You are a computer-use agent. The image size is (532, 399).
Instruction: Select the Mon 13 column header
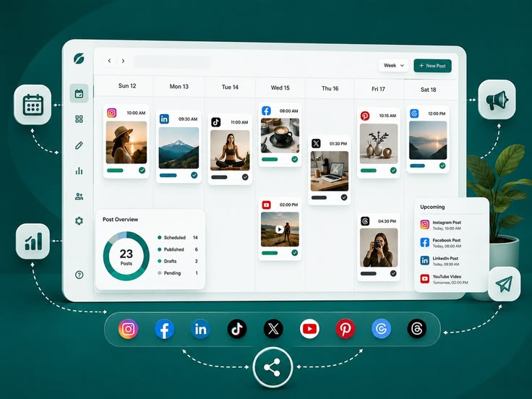(179, 87)
